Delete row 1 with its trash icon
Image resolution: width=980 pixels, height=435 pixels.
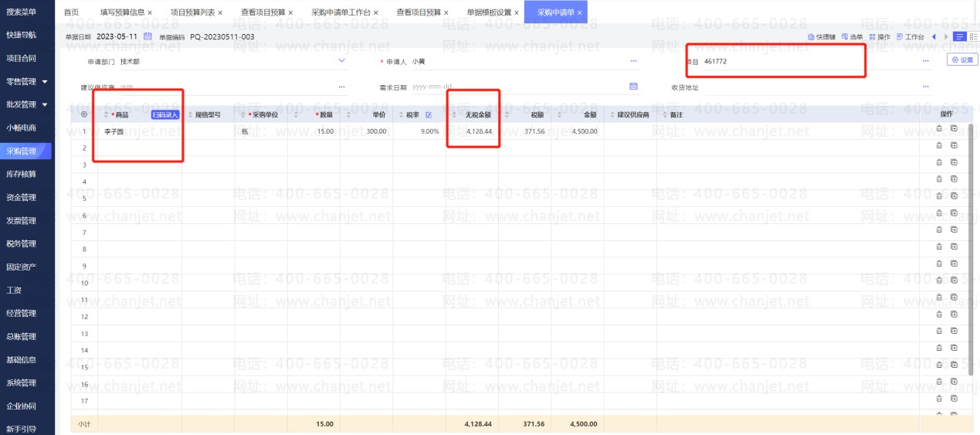(940, 128)
